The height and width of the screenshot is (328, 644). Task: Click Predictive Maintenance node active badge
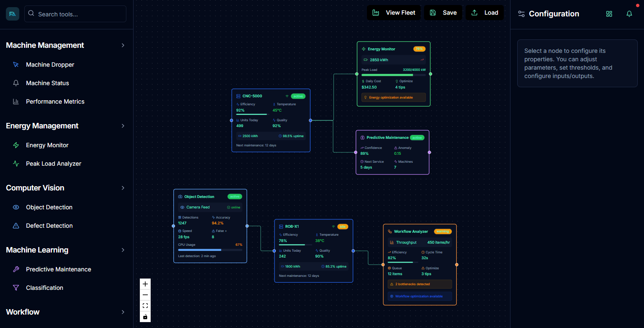(x=417, y=138)
